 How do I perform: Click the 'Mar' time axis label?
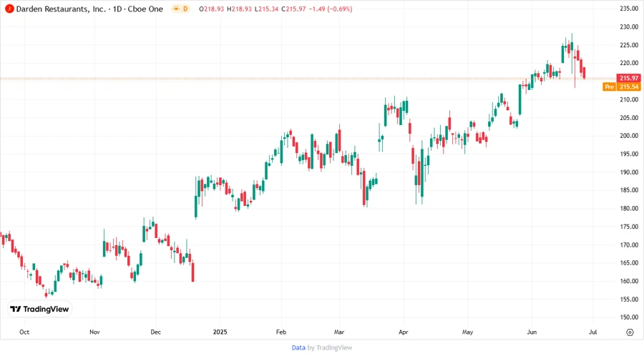339,332
